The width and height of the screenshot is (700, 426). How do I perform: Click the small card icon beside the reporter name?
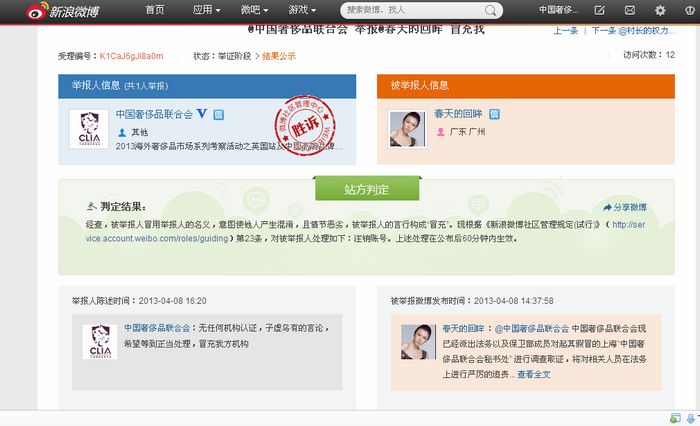coord(218,115)
